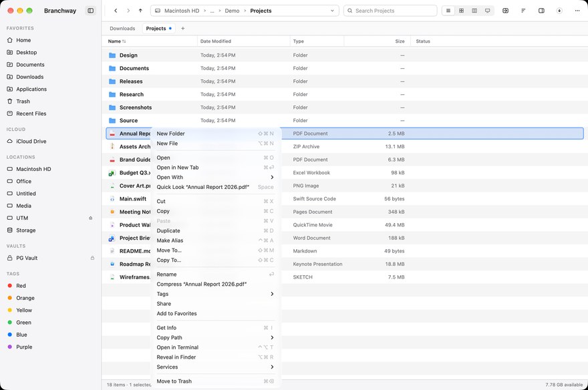
Task: Select the Assets Archive zip icon
Action: coord(112,146)
